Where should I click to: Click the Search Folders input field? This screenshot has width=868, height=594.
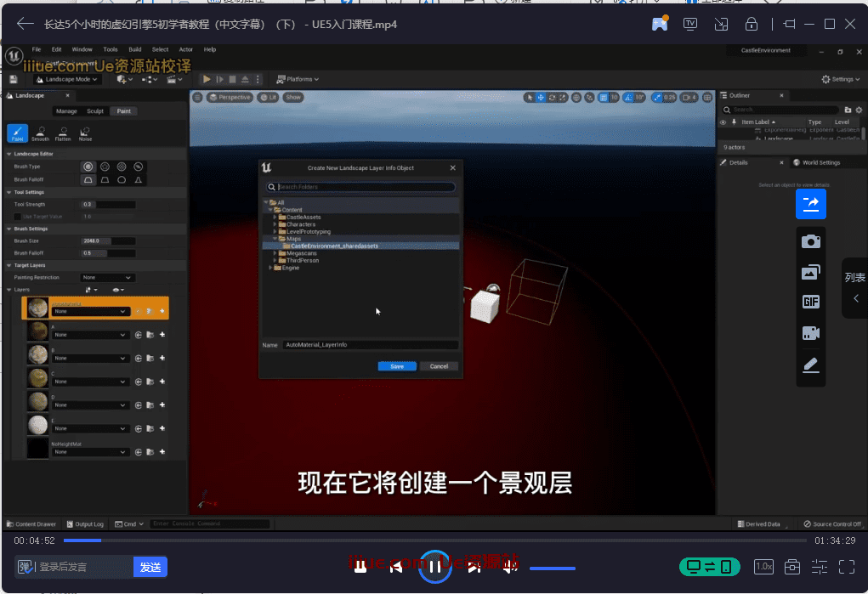pyautogui.click(x=366, y=187)
